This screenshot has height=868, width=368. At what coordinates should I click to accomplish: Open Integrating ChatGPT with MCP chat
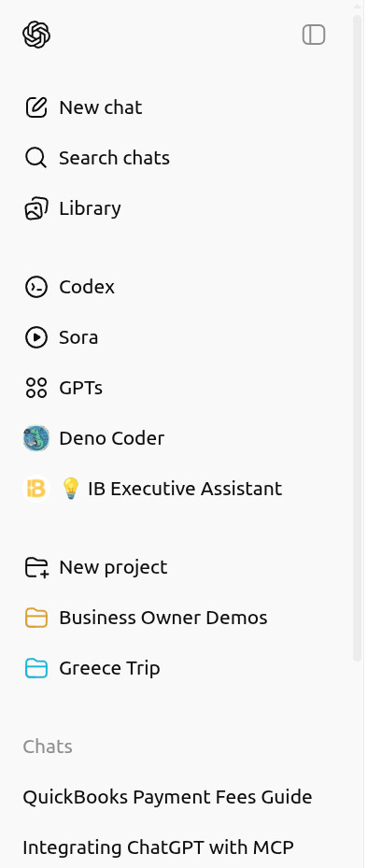click(158, 847)
